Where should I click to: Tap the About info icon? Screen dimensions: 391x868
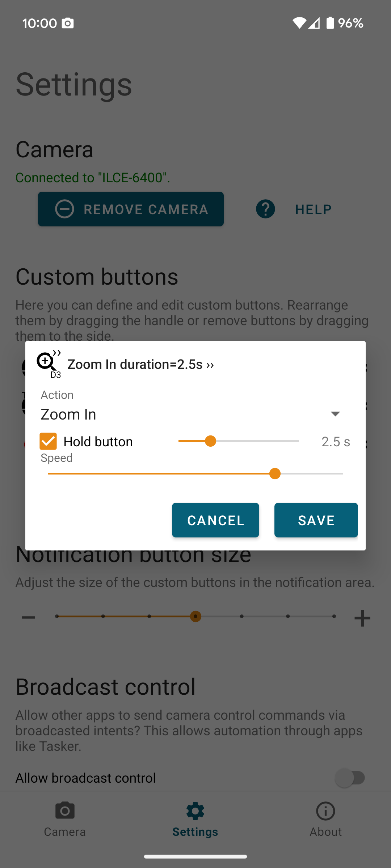[x=325, y=810]
